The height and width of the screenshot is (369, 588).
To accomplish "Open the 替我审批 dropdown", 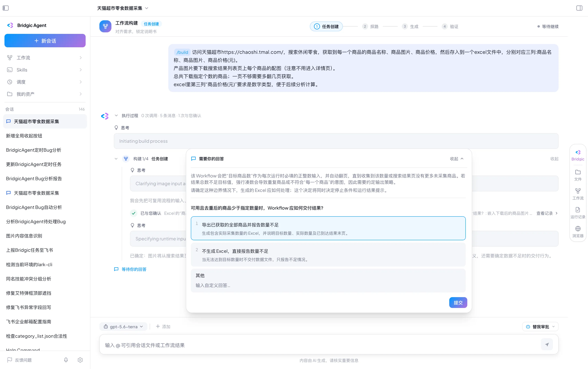I will (x=540, y=327).
